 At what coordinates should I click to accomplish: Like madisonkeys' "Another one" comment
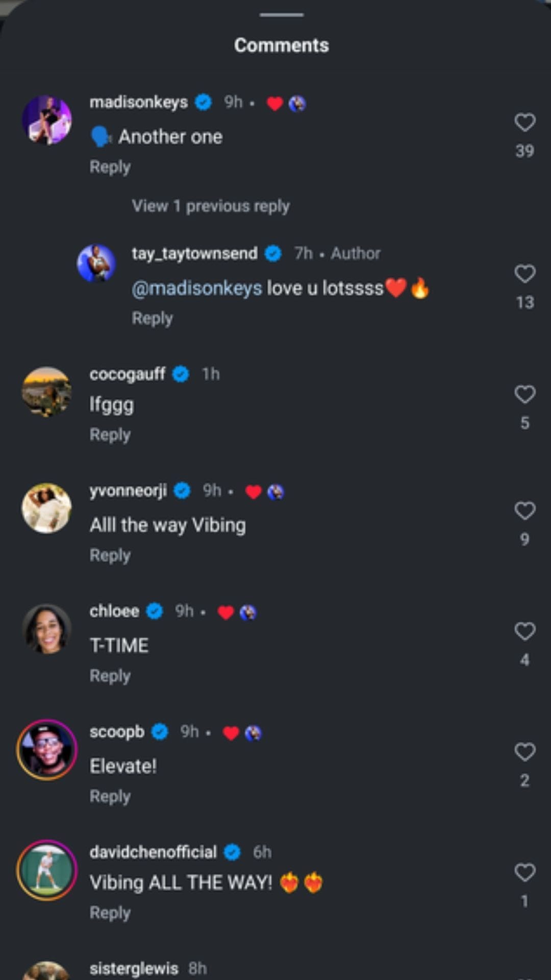524,122
